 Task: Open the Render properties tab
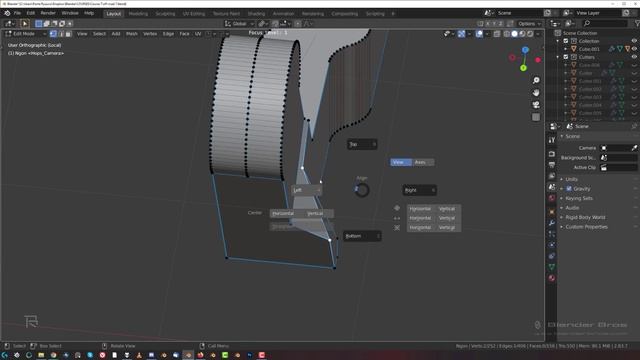(552, 154)
